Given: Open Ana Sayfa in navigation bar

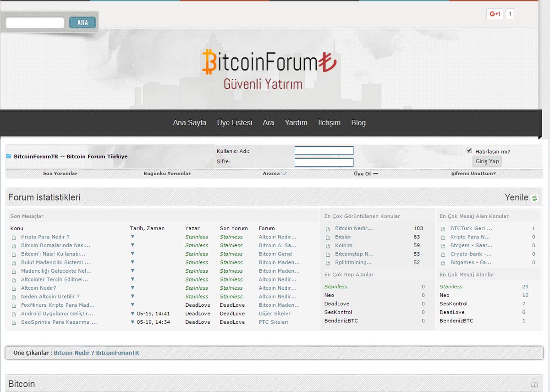Looking at the screenshot, I should point(189,122).
